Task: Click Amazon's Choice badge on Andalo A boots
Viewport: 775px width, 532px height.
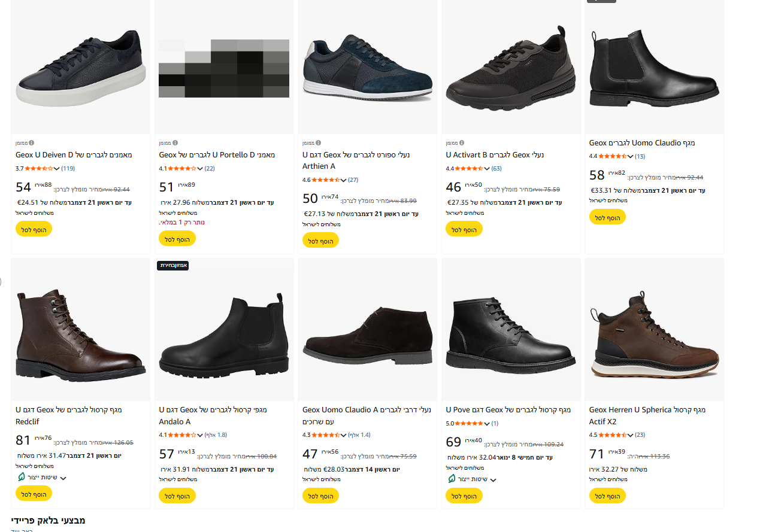Action: [172, 265]
